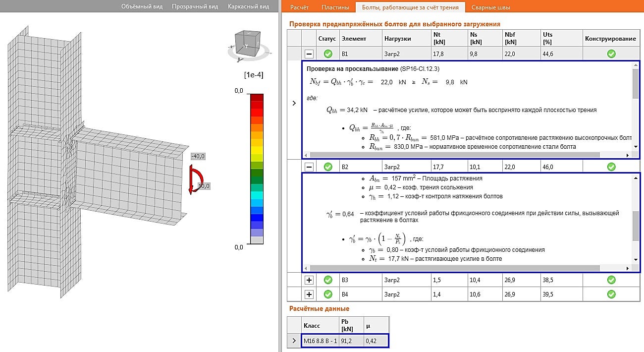Open the Пластины tab
The width and height of the screenshot is (644, 352).
tap(334, 7)
